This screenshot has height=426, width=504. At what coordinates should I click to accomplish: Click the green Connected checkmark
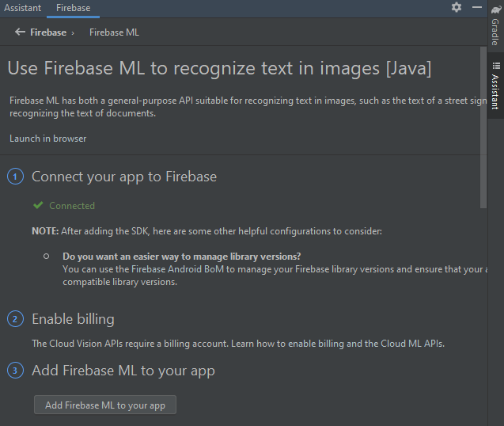[x=38, y=205]
